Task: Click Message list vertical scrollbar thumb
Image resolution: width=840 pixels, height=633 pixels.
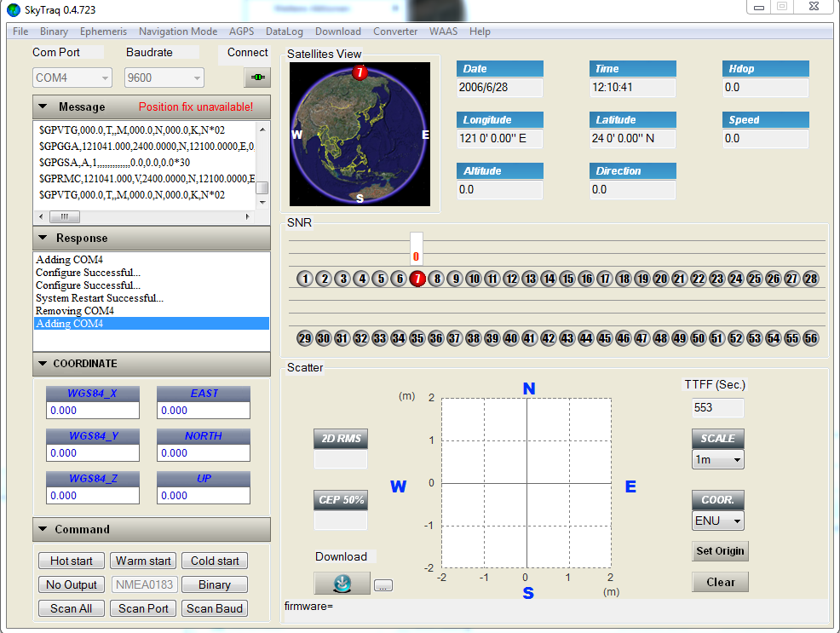Action: 262,188
